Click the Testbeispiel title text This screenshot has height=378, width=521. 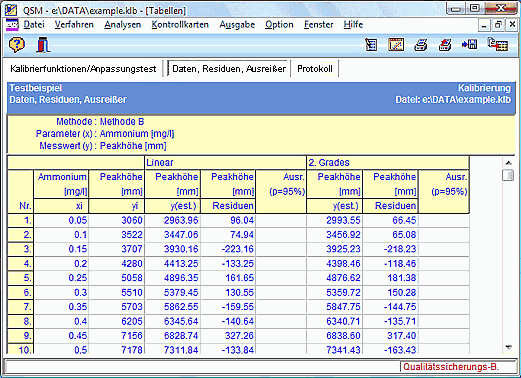pyautogui.click(x=36, y=88)
